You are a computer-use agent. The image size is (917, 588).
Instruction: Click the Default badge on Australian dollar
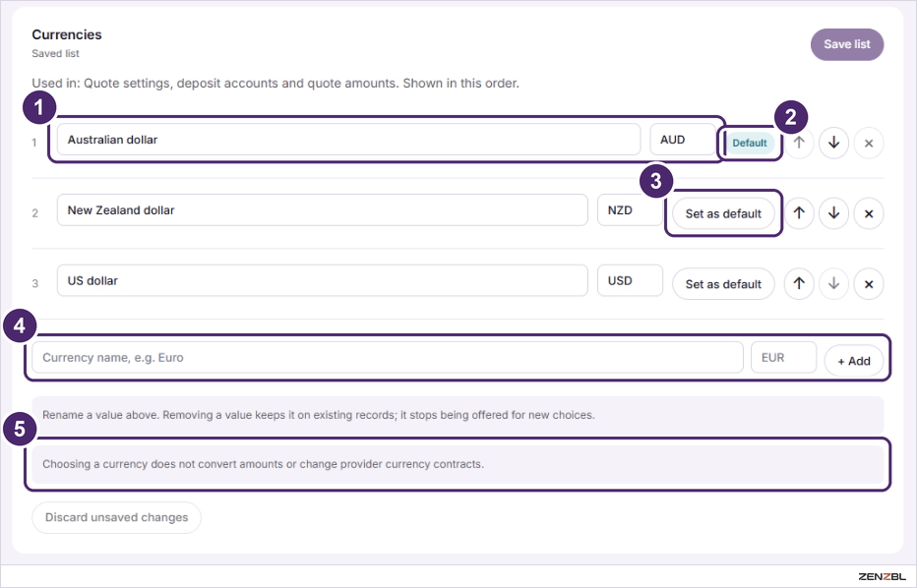pos(750,143)
